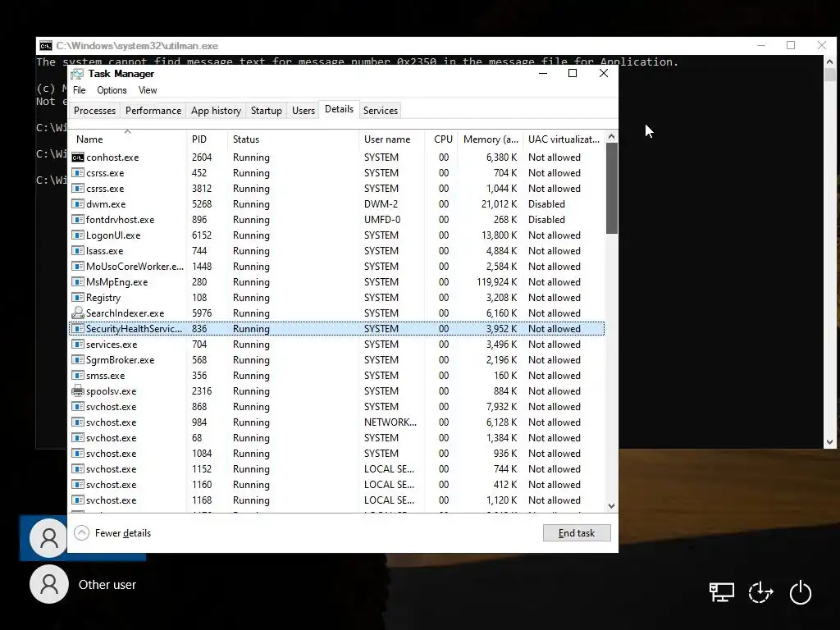Click the 21,012 K memory value
The width and height of the screenshot is (840, 630).
(500, 204)
